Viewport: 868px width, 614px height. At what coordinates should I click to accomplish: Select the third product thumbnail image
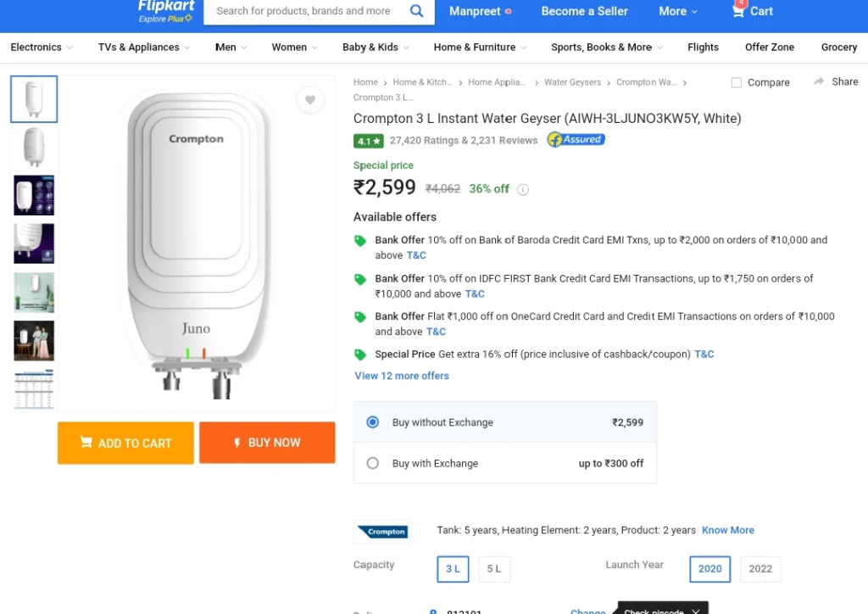click(34, 195)
